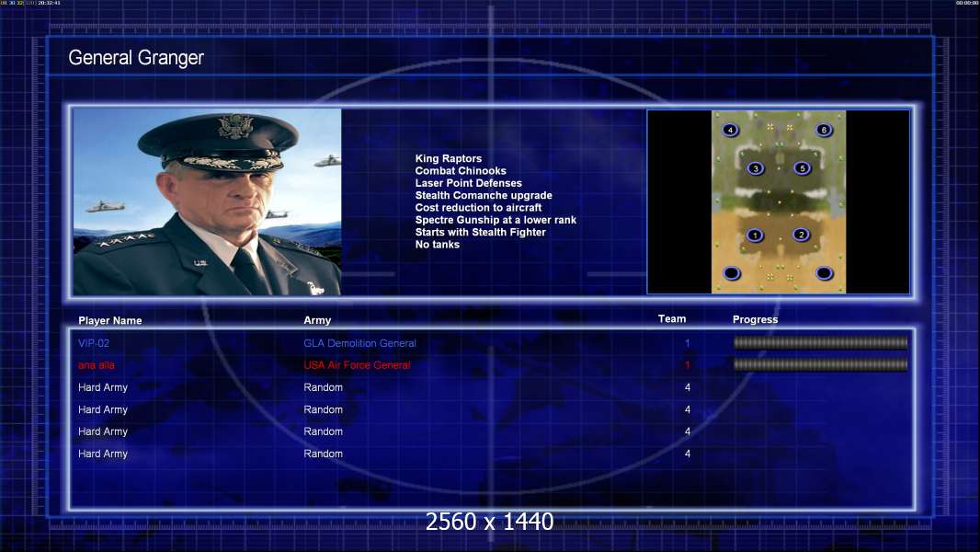980x552 pixels.
Task: Click the Laser Point Defenses line
Action: tap(468, 183)
